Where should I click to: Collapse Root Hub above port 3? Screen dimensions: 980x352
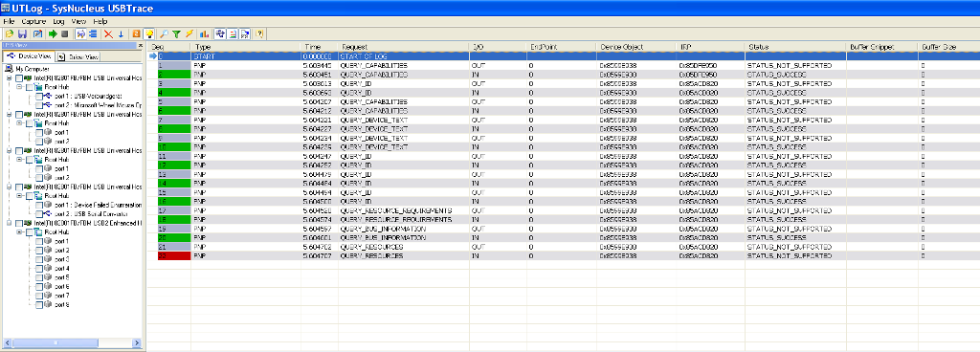pos(19,232)
